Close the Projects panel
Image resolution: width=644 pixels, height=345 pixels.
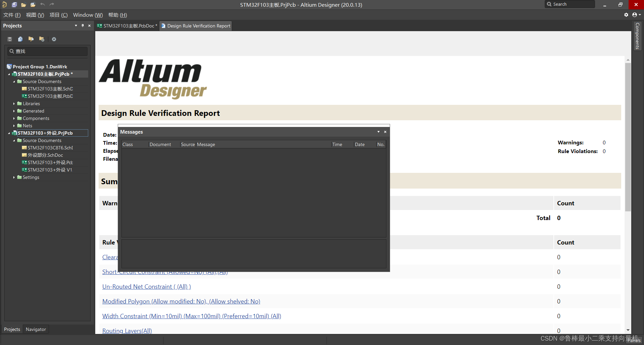point(90,26)
